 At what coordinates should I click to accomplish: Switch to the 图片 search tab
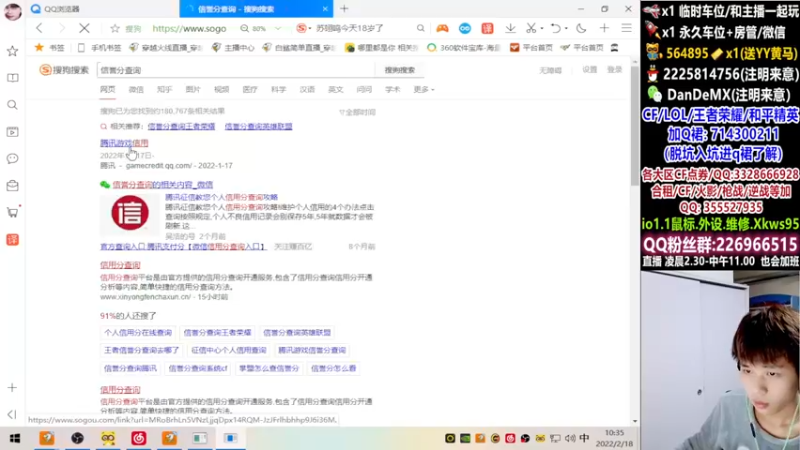pyautogui.click(x=193, y=89)
